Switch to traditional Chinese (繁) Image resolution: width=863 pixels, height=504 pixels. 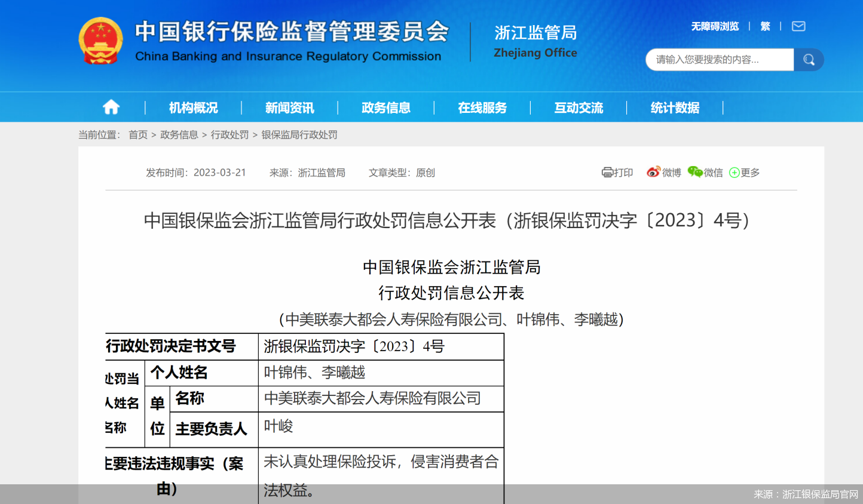click(765, 26)
